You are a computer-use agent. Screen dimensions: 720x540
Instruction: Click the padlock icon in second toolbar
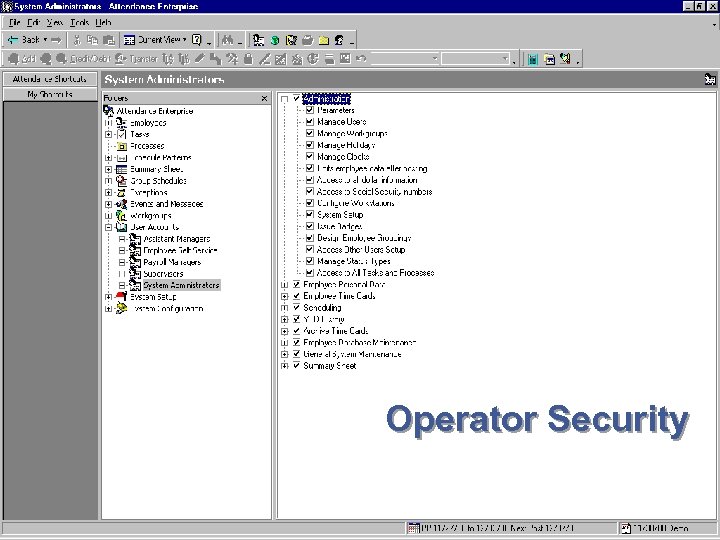coord(248,59)
